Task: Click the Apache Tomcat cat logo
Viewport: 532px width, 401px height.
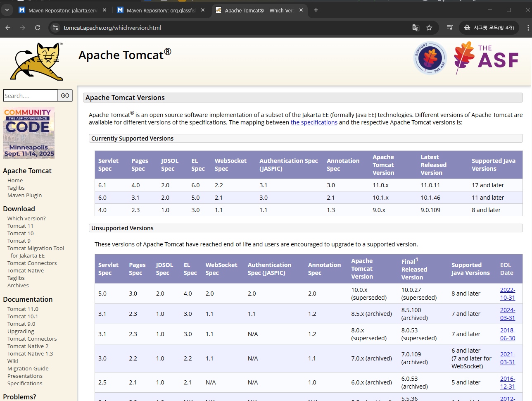Action: click(37, 61)
